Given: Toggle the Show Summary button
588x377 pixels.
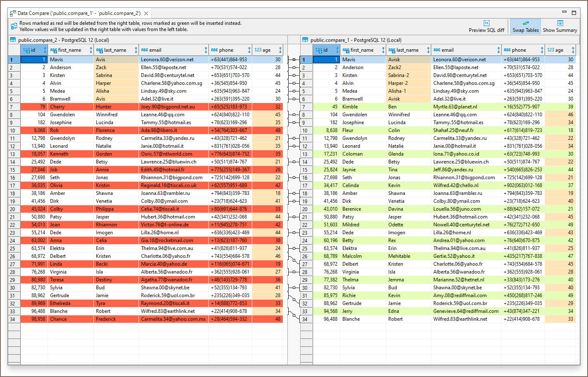Looking at the screenshot, I should pos(559,26).
